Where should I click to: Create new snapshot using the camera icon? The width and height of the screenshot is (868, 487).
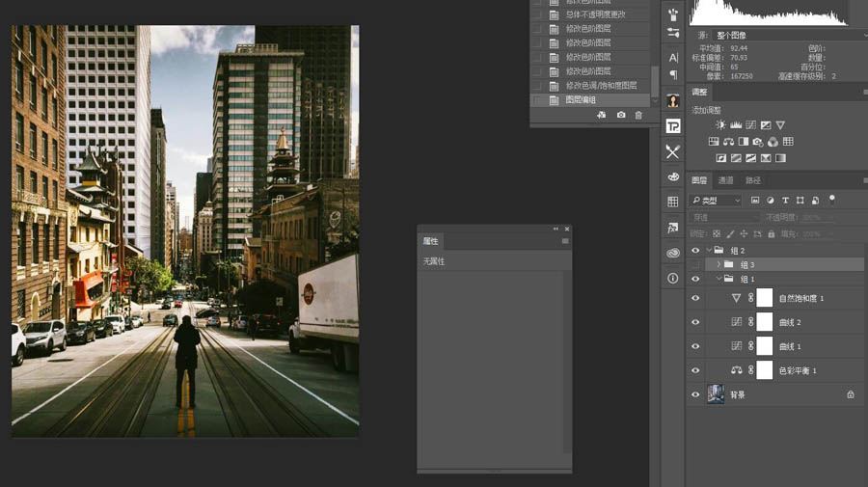tap(620, 115)
